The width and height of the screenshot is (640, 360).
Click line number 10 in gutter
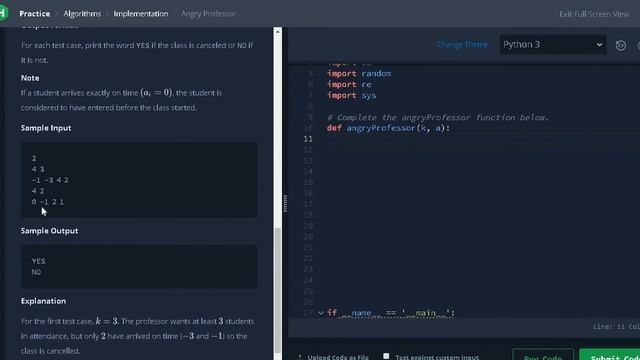click(x=309, y=128)
